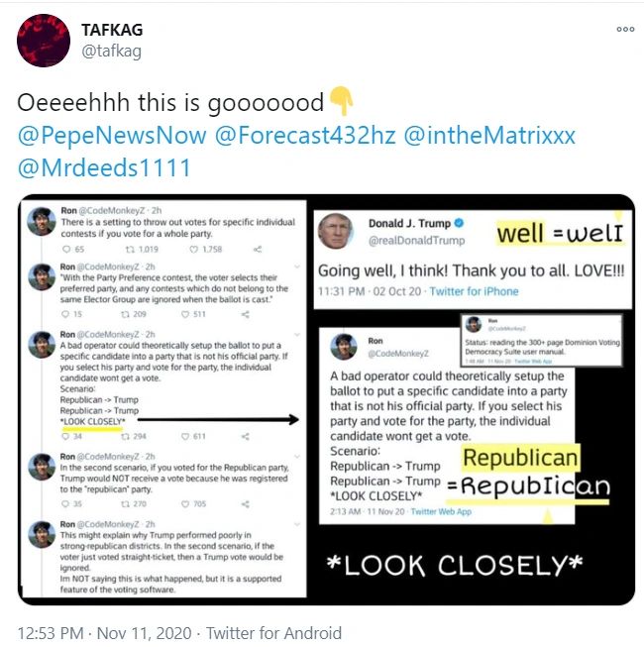Click the share icon on first Ron tweet
The width and height of the screenshot is (644, 647).
[x=258, y=250]
